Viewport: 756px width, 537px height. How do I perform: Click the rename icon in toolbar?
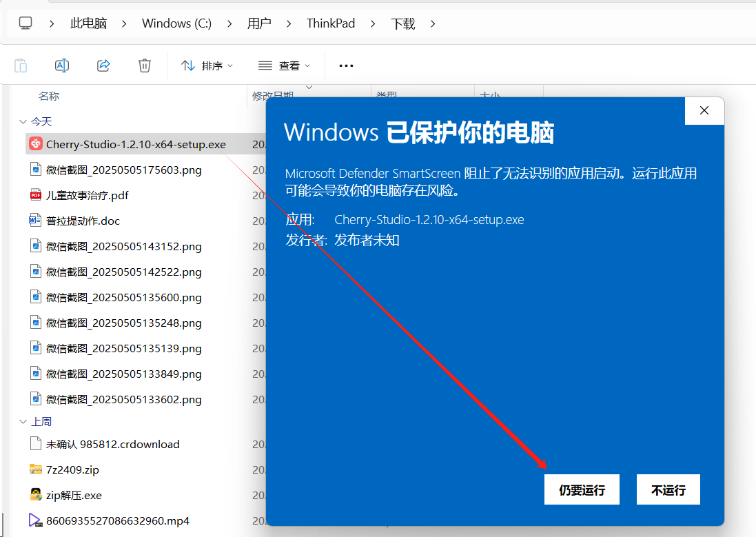click(62, 65)
